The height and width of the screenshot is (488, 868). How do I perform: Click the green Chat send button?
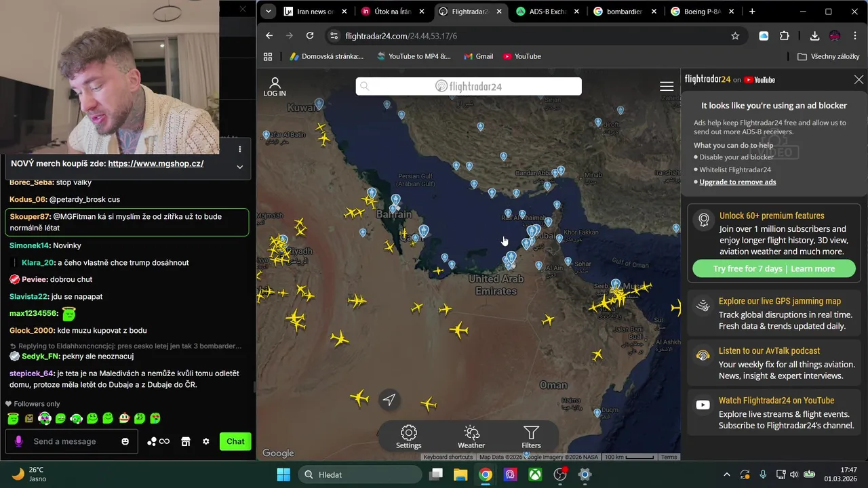coord(235,441)
